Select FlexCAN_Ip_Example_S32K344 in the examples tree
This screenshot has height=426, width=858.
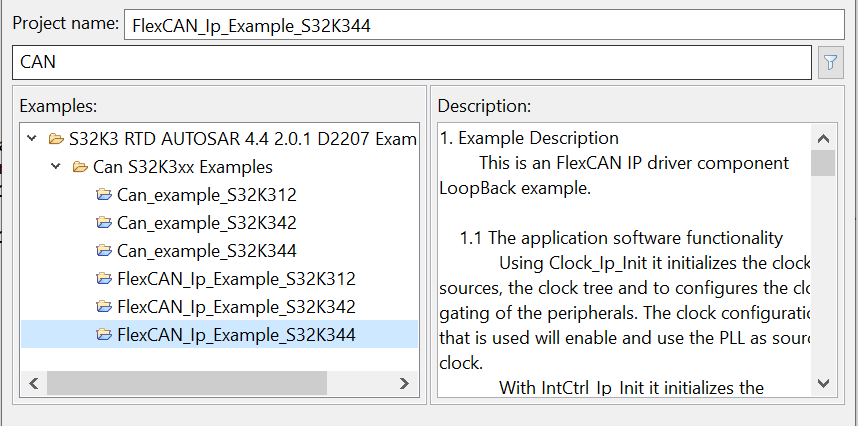(236, 335)
